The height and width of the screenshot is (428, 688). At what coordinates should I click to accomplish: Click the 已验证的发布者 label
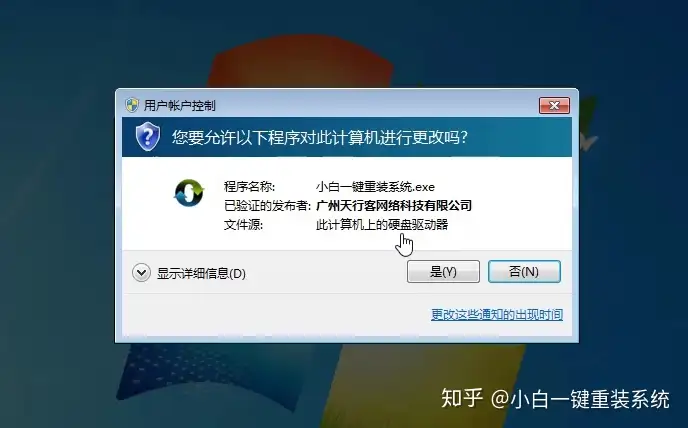(x=267, y=205)
